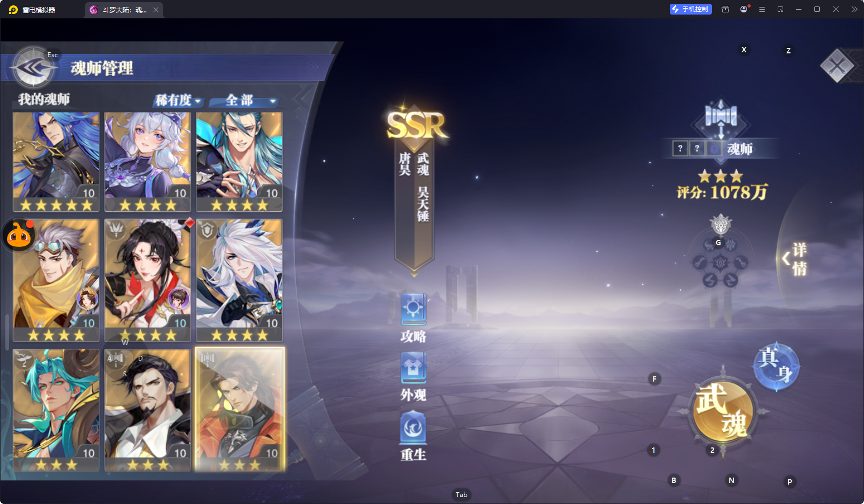Select the five-star blue-haired armored soul master
This screenshot has width=864, height=504.
tap(56, 162)
